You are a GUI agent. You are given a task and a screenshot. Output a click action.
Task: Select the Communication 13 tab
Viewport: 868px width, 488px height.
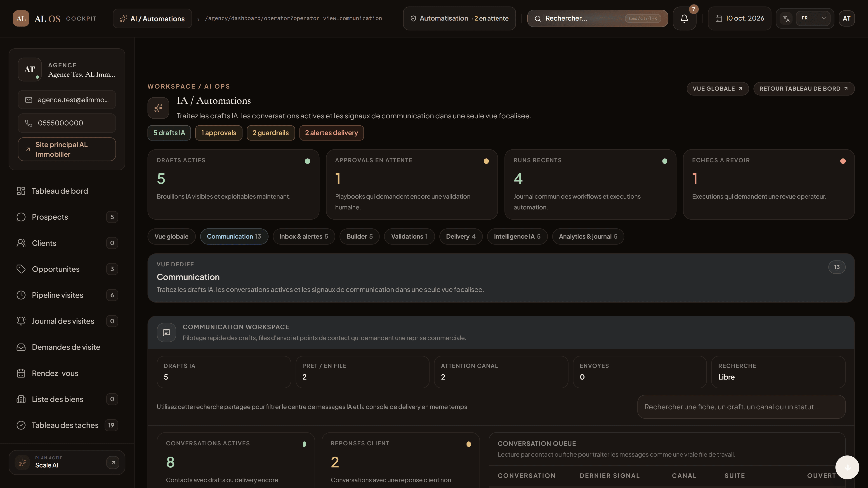234,236
